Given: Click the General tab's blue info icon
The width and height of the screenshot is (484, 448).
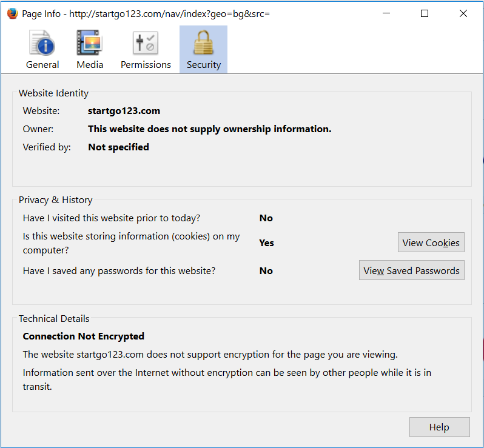Looking at the screenshot, I should tap(42, 43).
